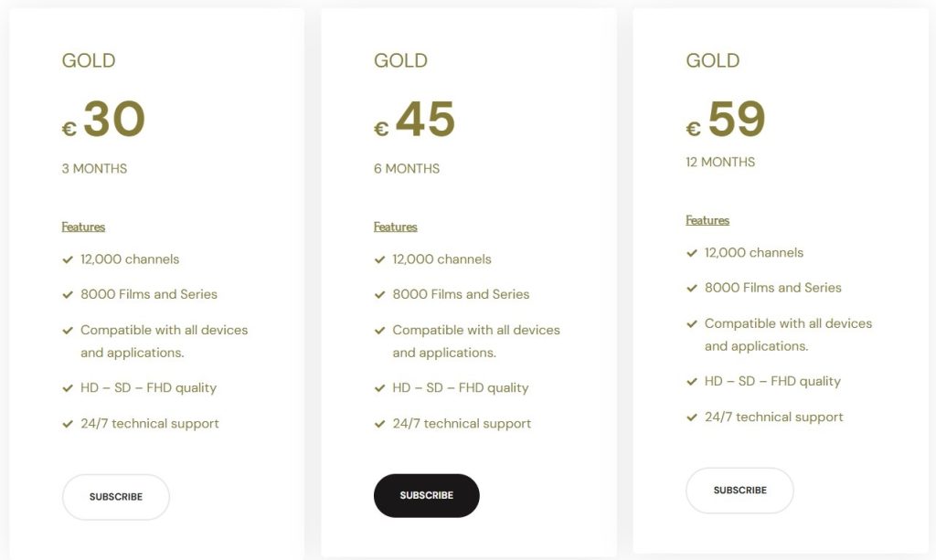
Task: Click the 12 MONTHS duration label
Action: point(720,162)
